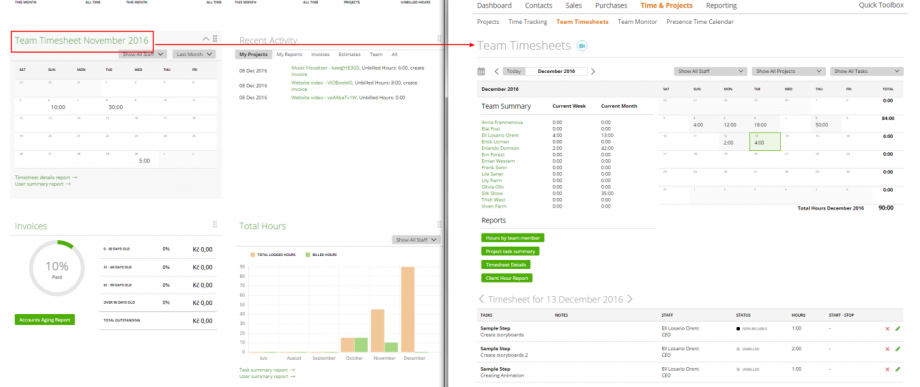This screenshot has width=920, height=387.
Task: Delete the Creating Animation entry
Action: click(x=887, y=369)
